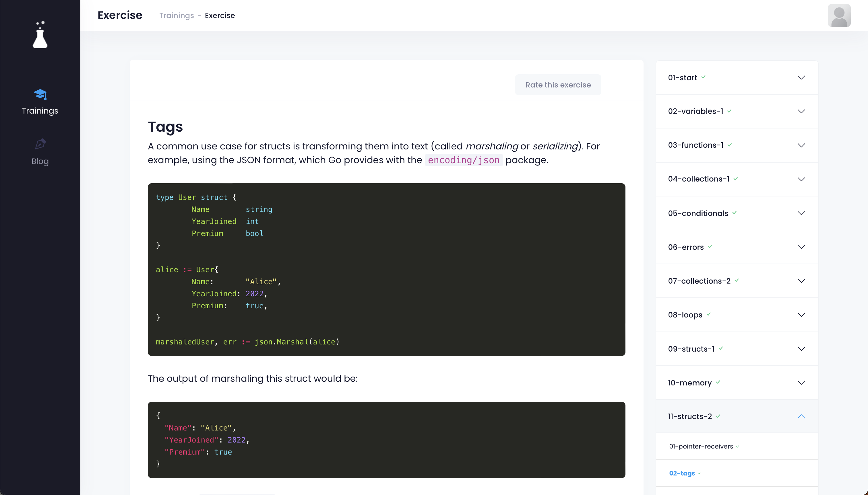Click the json.Marshal(alice) code line
The image size is (868, 495).
pyautogui.click(x=247, y=342)
